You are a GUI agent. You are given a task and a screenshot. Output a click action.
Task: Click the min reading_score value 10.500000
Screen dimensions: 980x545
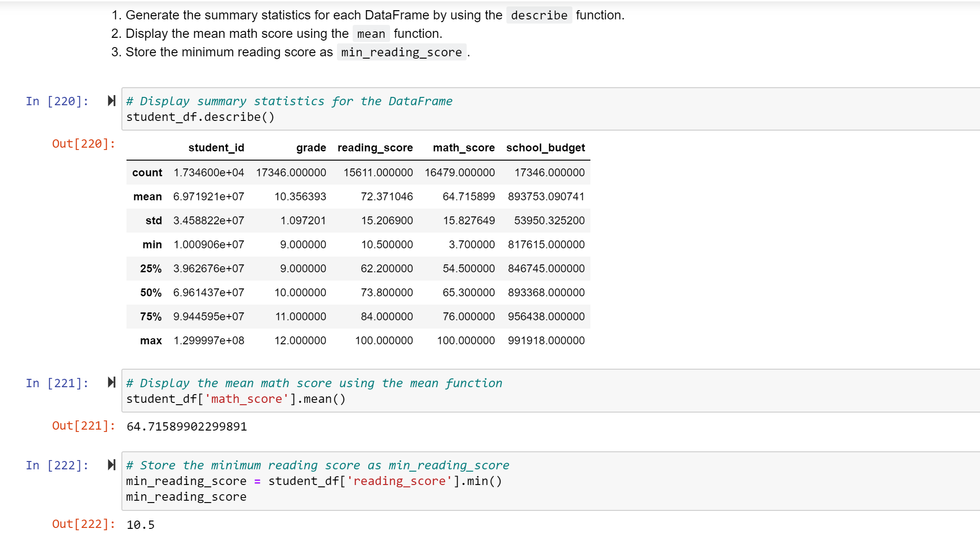coord(387,245)
